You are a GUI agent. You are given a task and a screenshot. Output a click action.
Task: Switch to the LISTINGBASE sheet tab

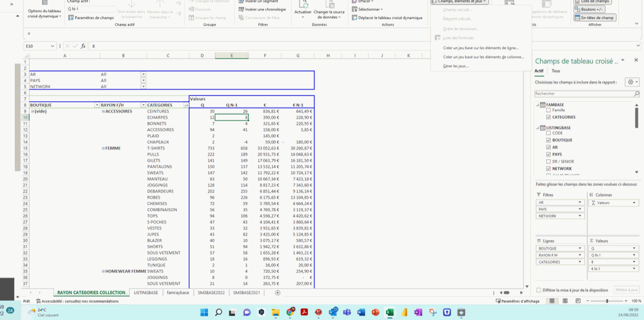pos(146,293)
